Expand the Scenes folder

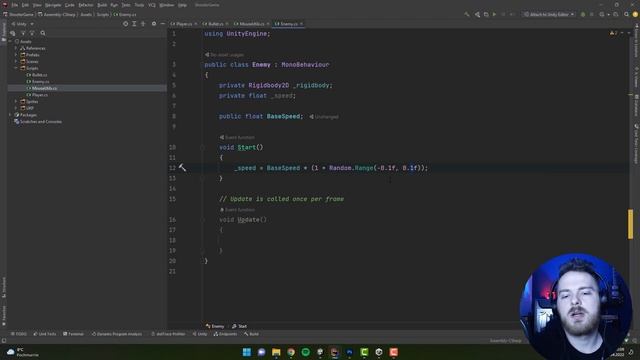16,62
